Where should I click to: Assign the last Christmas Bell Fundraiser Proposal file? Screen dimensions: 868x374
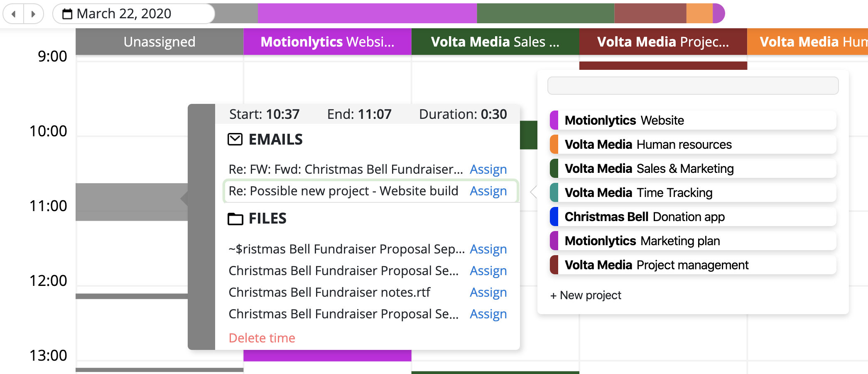488,314
